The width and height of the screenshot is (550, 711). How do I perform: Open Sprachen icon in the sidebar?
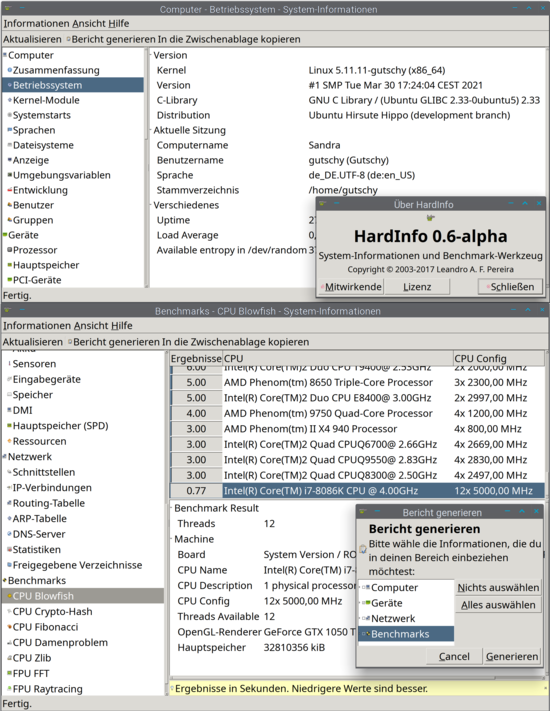[10, 130]
